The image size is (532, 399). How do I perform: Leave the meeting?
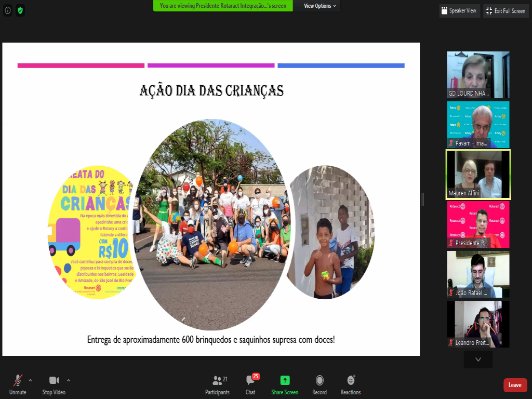pos(515,385)
